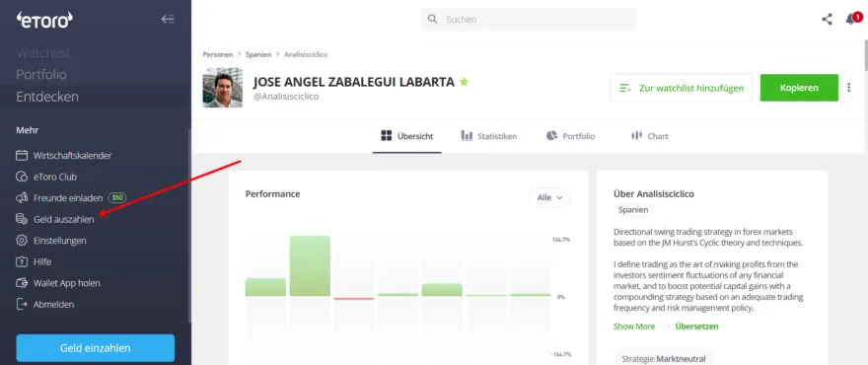This screenshot has width=868, height=365.
Task: Open the share icon
Action: [827, 20]
